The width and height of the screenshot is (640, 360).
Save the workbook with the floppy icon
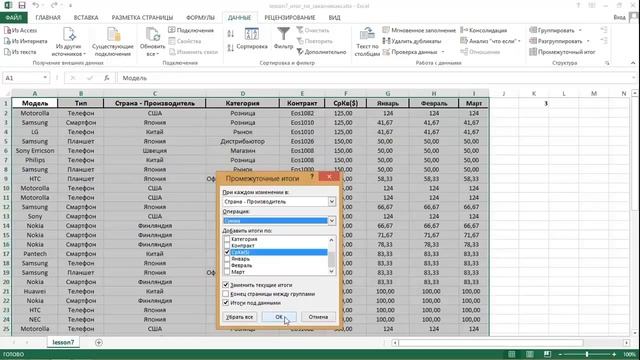tap(22, 5)
